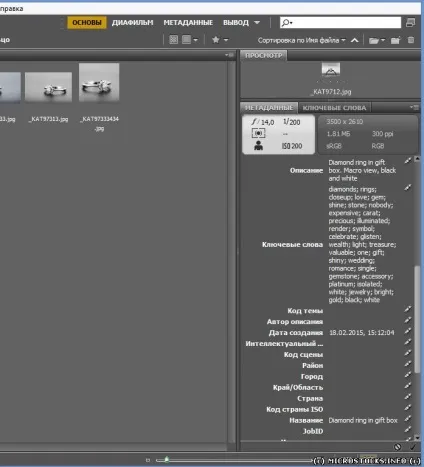This screenshot has height=467, width=424.
Task: Click the pencil icon for Дата создания
Action: coord(408,331)
